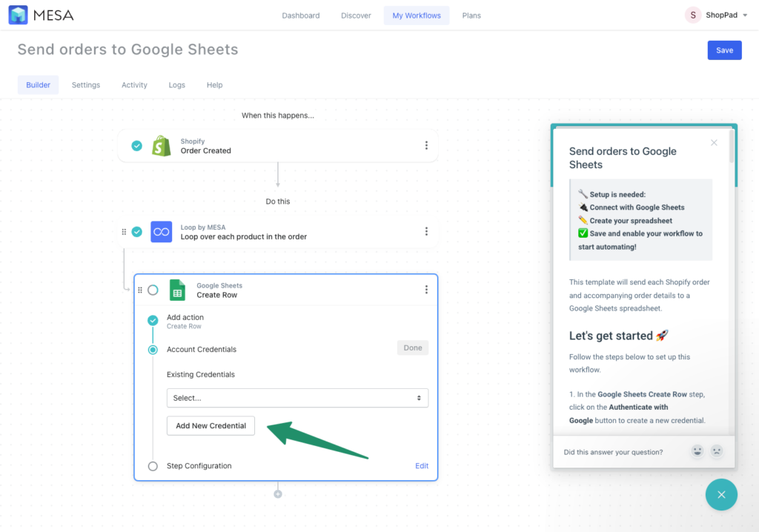Image resolution: width=759 pixels, height=532 pixels.
Task: Click 'Let's get started' heading
Action: point(619,336)
